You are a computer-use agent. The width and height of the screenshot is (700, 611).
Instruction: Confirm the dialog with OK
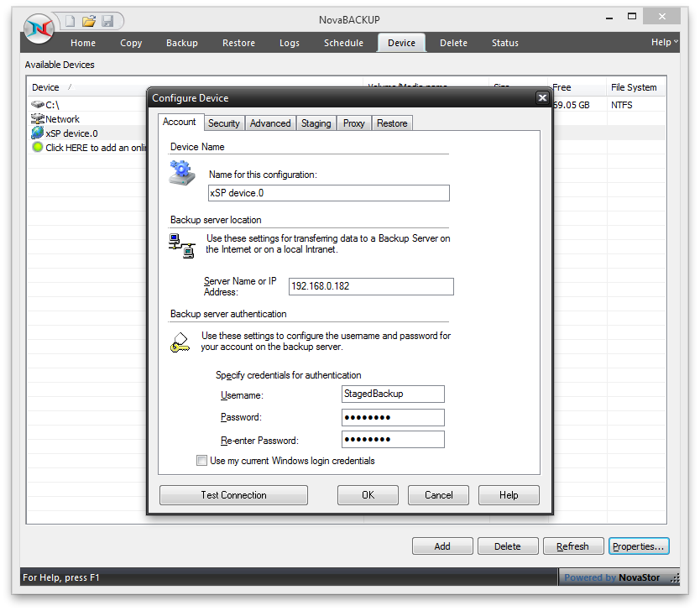(x=368, y=495)
